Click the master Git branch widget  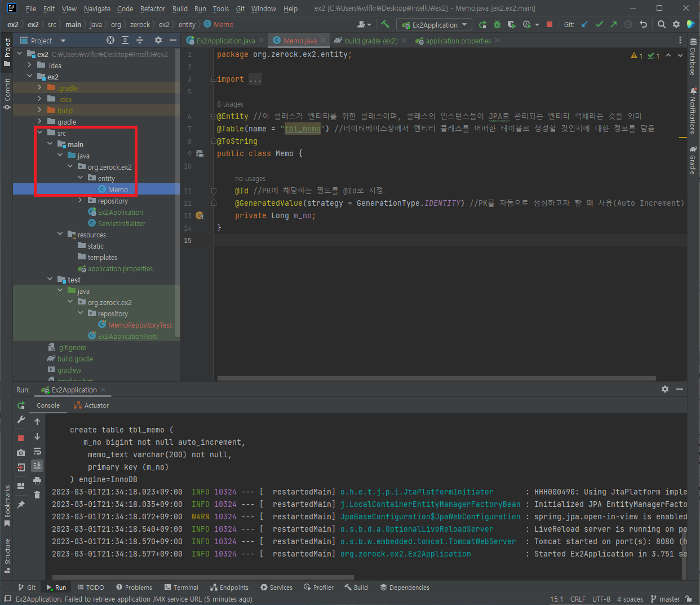pyautogui.click(x=665, y=599)
